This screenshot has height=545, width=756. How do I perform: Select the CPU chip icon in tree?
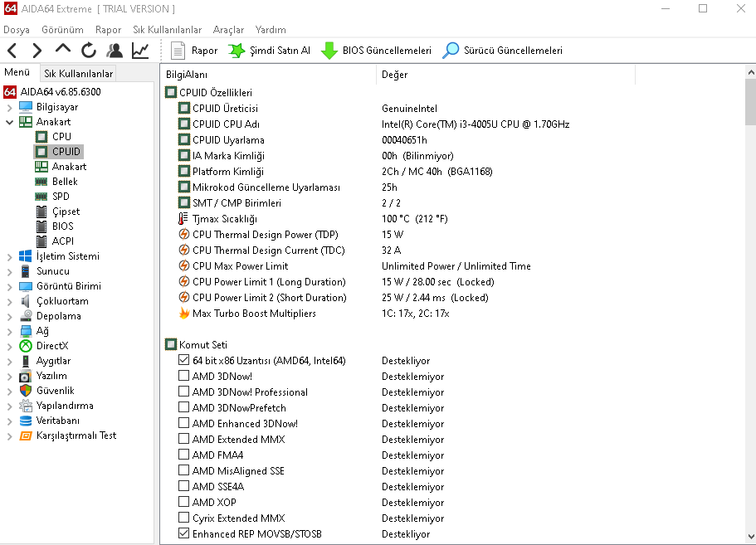click(x=41, y=137)
